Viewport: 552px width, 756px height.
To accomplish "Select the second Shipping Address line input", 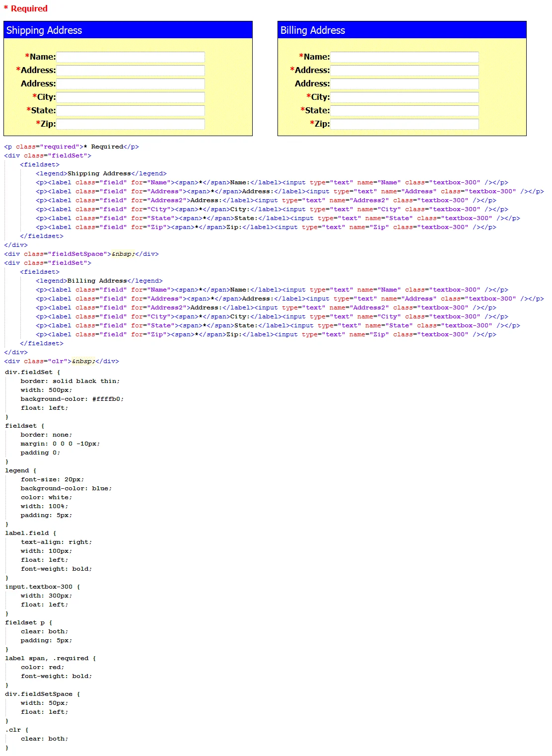I will pyautogui.click(x=131, y=84).
